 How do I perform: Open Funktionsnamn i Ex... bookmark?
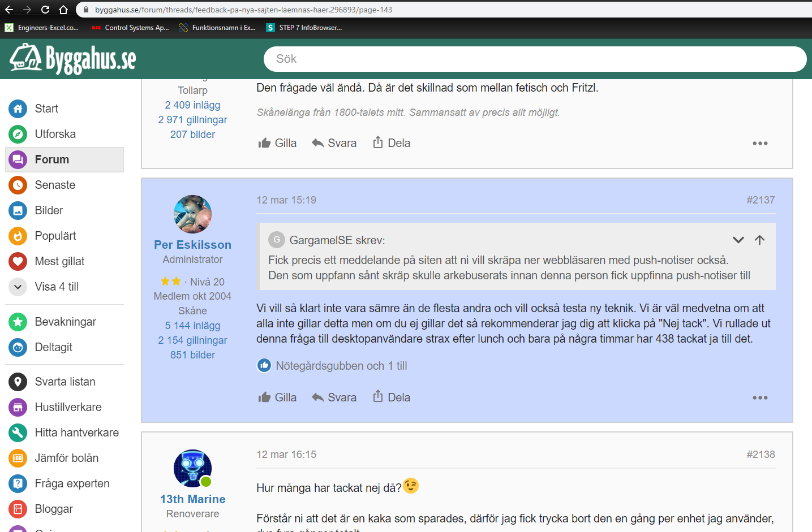217,28
